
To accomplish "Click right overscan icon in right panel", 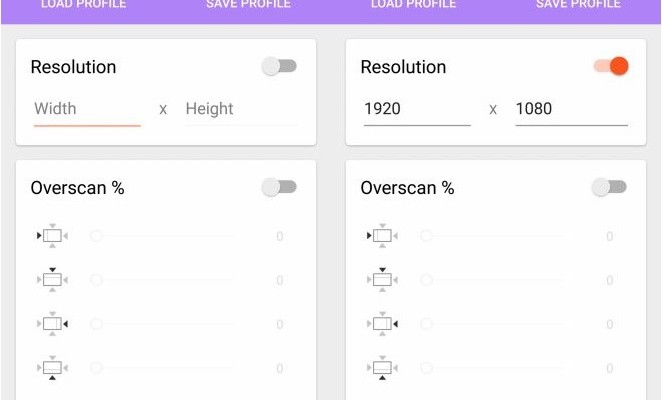I will point(382,324).
